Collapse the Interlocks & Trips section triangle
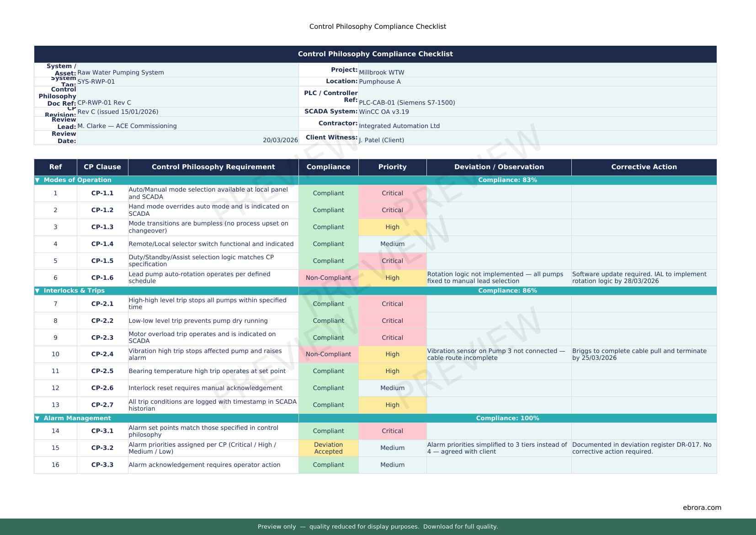Screen dimensions: 756x535 (37, 291)
